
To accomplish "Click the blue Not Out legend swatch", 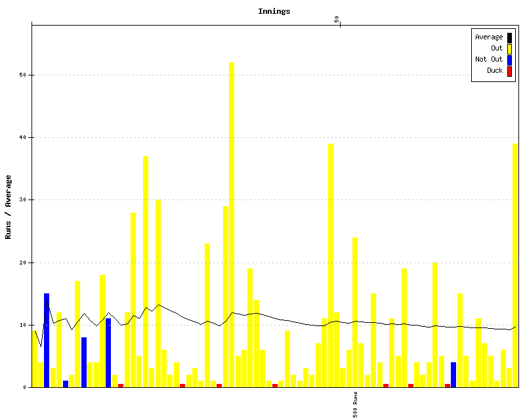I will pyautogui.click(x=509, y=60).
